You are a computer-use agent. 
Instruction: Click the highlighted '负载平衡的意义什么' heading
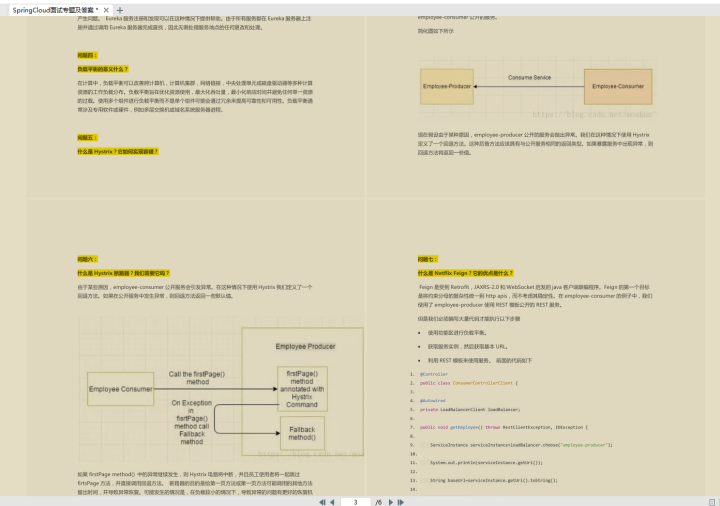point(102,69)
